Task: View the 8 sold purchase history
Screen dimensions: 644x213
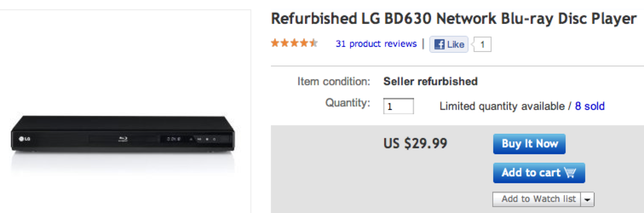Action: pyautogui.click(x=589, y=106)
